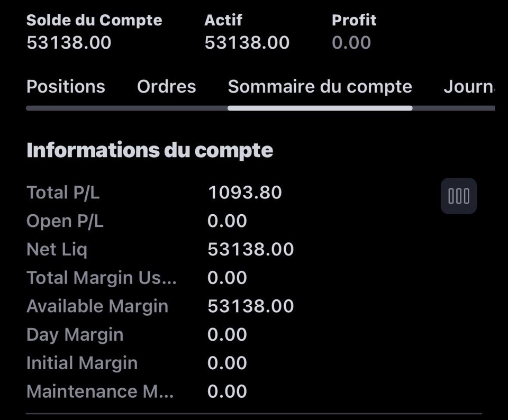
Task: Select the Available Margin row label
Action: coord(97,306)
